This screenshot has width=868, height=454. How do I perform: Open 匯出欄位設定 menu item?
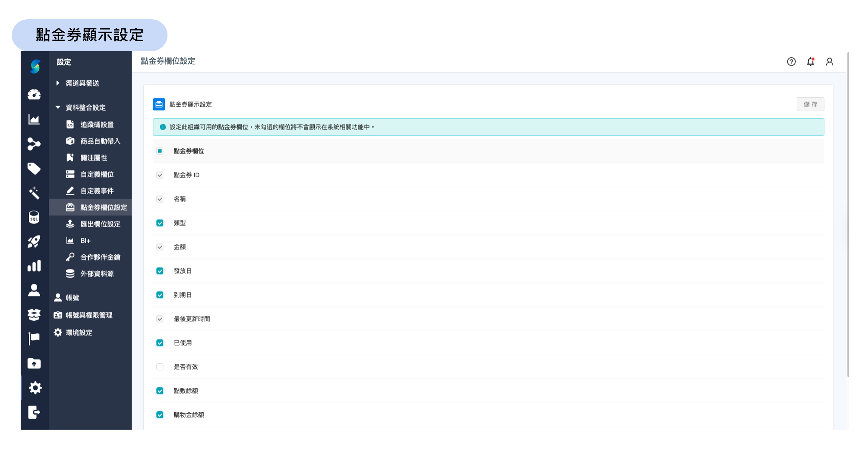(100, 224)
